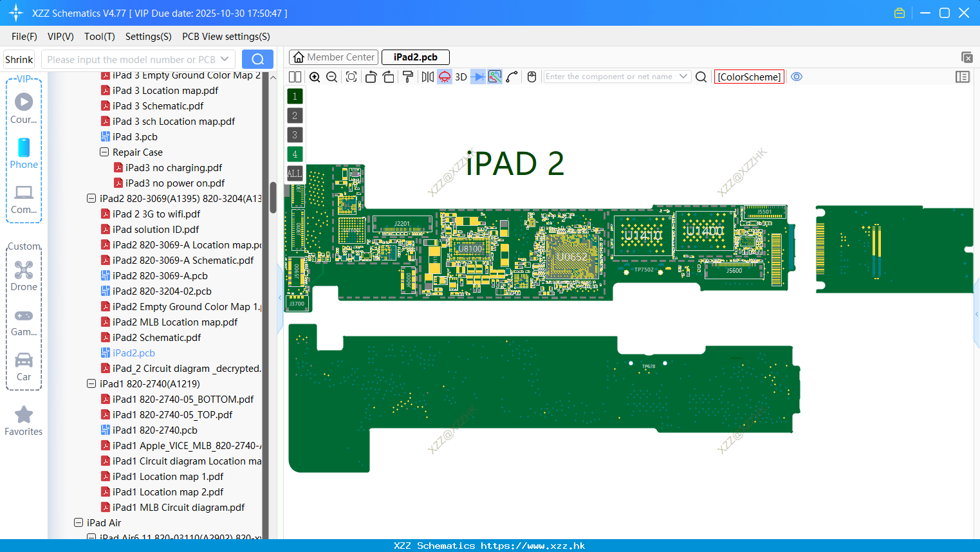Open the File(F) menu

[x=24, y=37]
